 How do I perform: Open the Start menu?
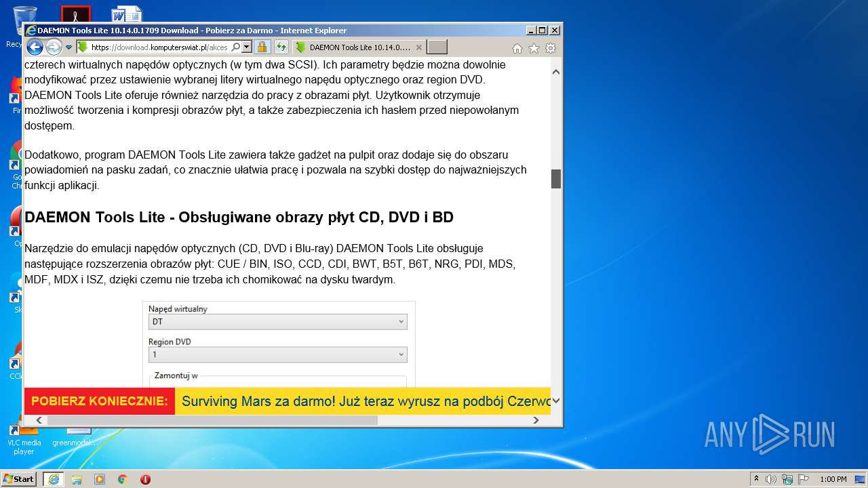pyautogui.click(x=18, y=479)
